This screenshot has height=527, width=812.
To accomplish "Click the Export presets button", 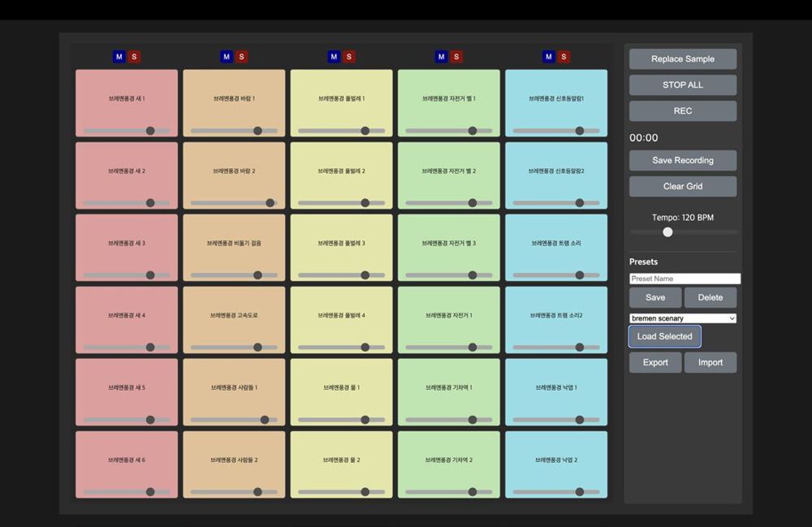I will pos(655,362).
